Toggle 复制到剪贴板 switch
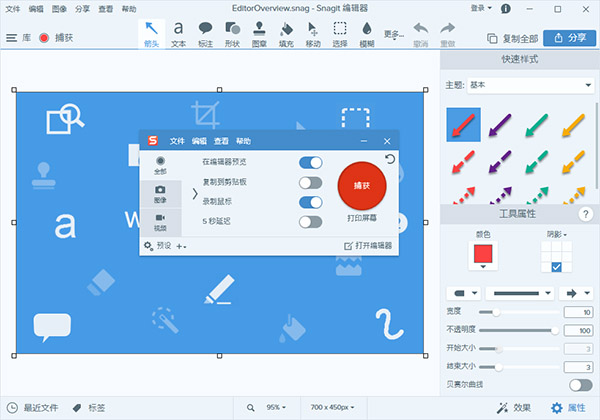600x420 pixels. coord(310,182)
